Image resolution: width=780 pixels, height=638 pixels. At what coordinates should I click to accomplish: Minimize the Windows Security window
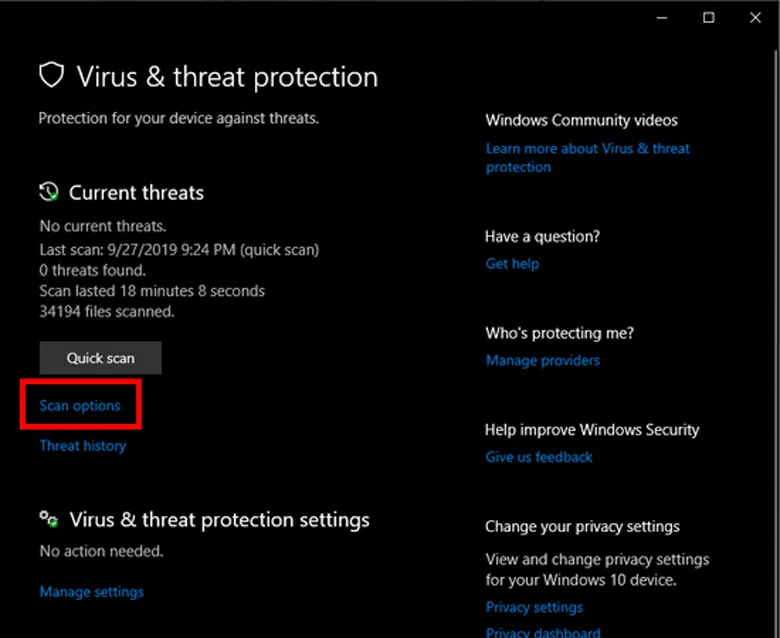point(662,17)
